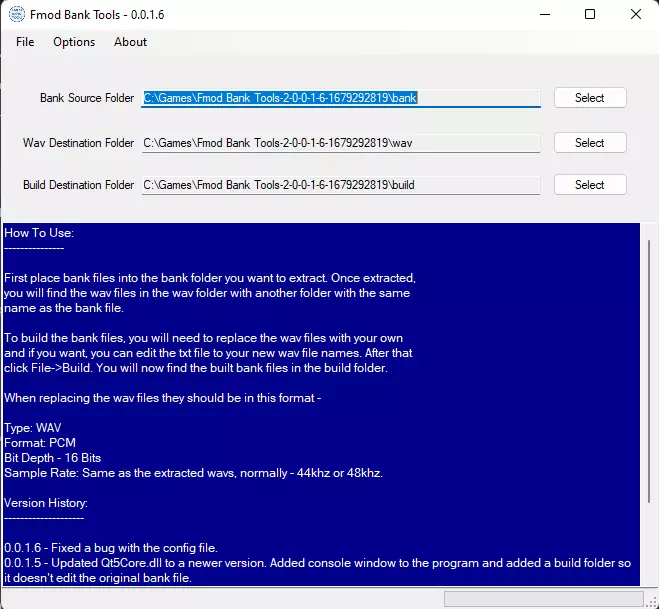Screen dimensions: 659x609
Task: Click the 'How To Use:' heading text
Action: 39,233
